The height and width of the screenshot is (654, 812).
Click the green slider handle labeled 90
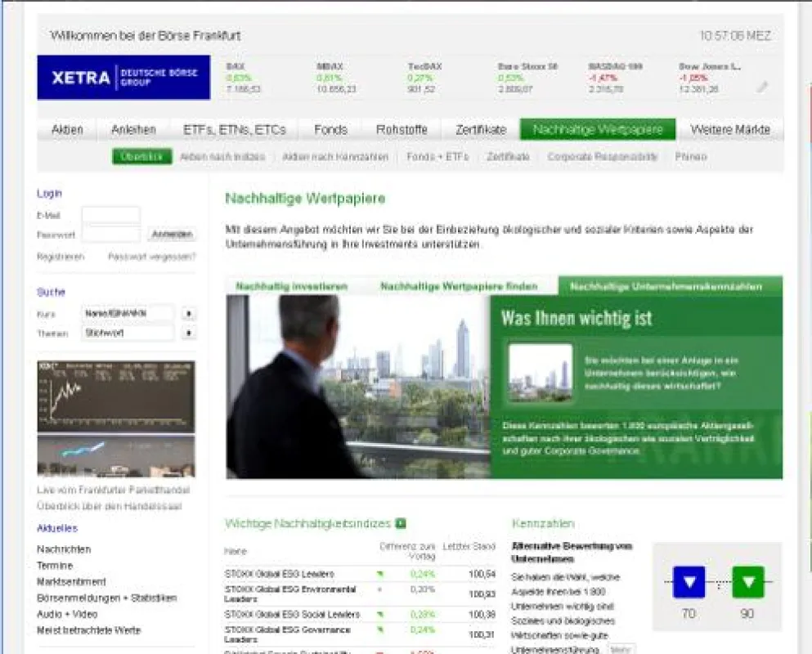tap(748, 582)
